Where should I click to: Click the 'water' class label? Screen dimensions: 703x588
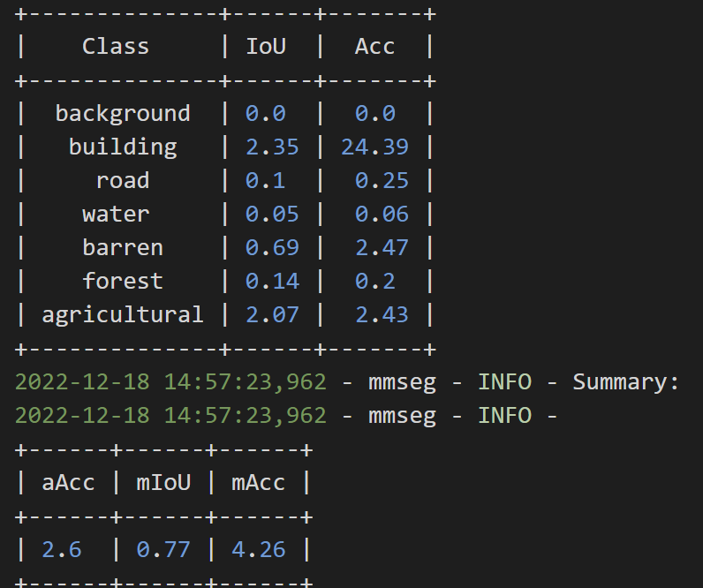click(x=116, y=215)
